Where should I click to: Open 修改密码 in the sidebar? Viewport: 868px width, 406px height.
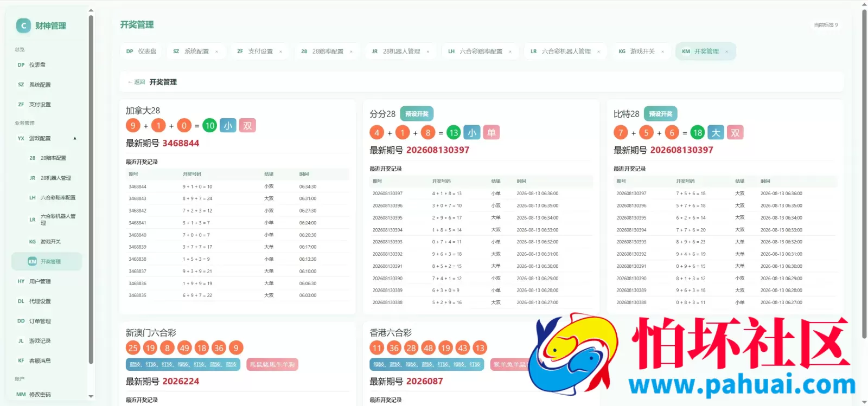47,395
